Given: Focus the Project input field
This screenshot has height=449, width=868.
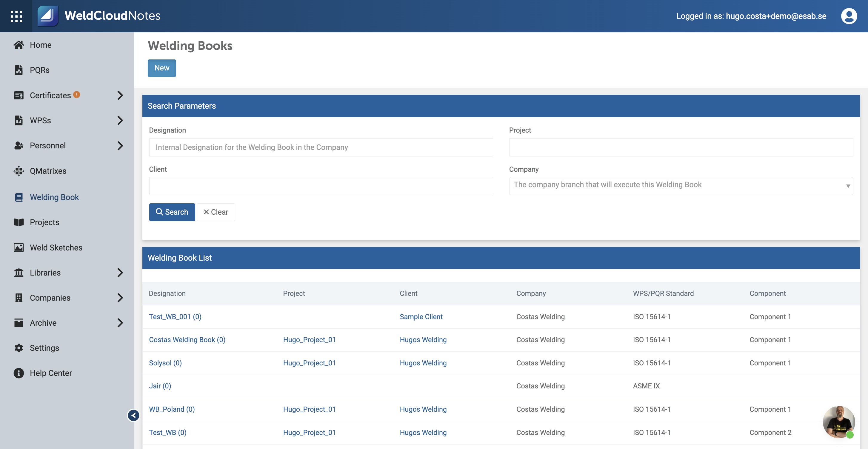Looking at the screenshot, I should [x=681, y=147].
